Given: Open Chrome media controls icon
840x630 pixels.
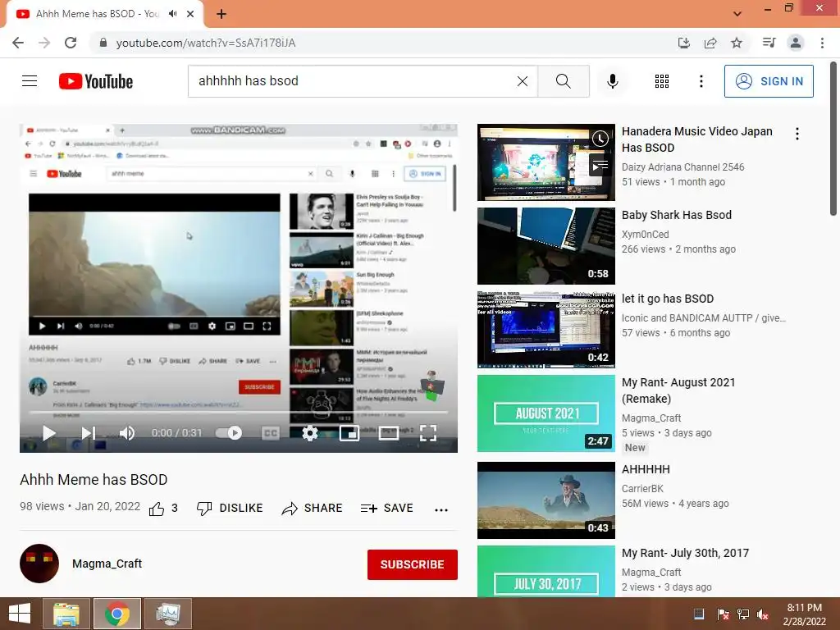Looking at the screenshot, I should [769, 43].
